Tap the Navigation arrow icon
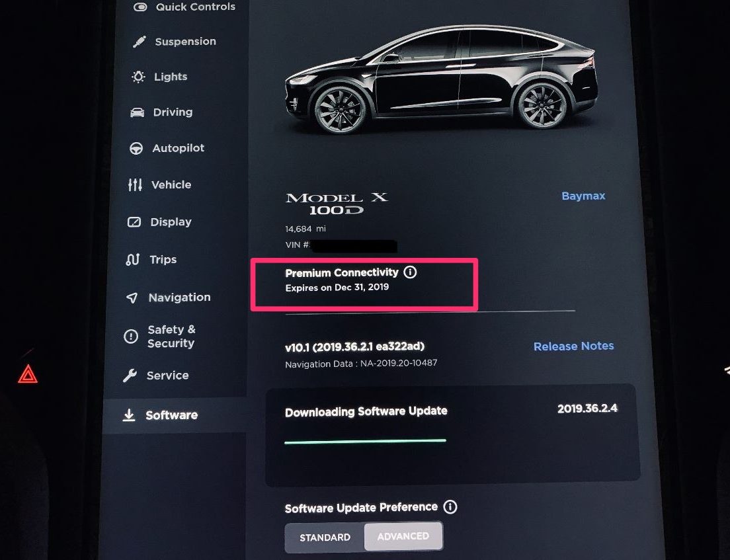This screenshot has width=730, height=560. [132, 298]
